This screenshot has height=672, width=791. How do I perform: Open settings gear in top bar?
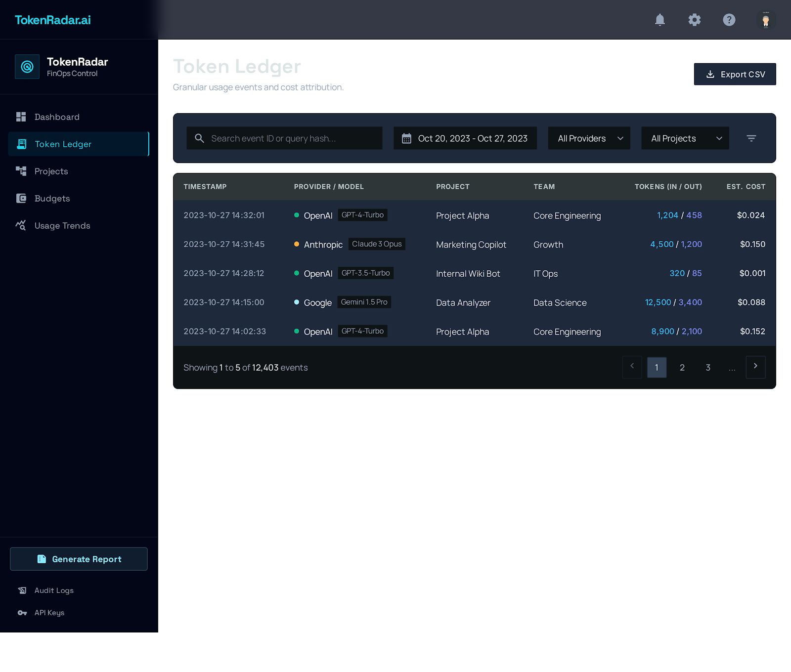pyautogui.click(x=695, y=20)
